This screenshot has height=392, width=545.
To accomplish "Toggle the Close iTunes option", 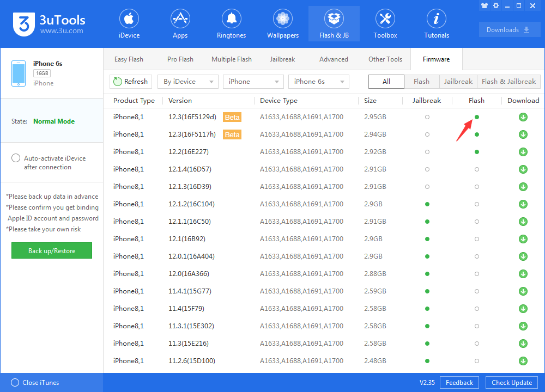I will pos(15,382).
